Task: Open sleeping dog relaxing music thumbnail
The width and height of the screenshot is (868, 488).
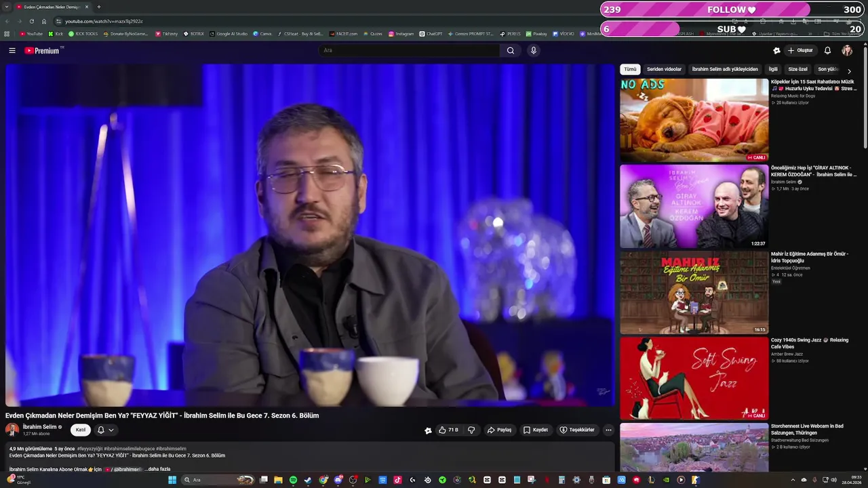Action: [x=694, y=120]
